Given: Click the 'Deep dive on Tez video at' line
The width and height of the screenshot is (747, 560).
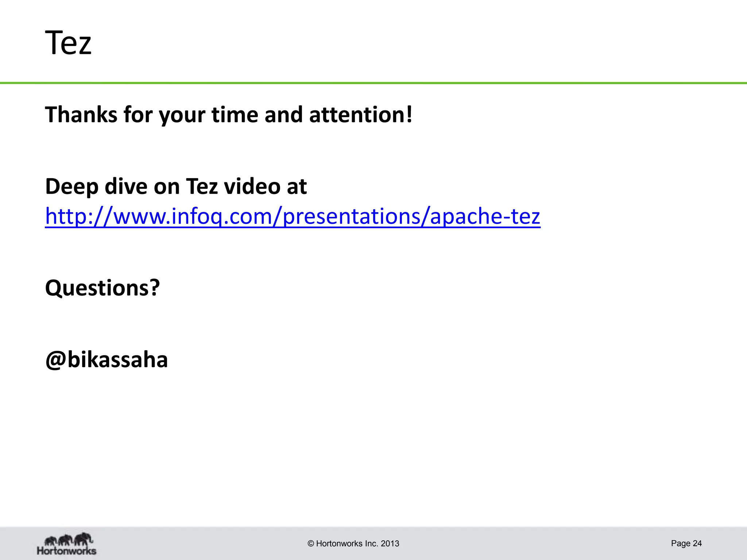Looking at the screenshot, I should (176, 186).
